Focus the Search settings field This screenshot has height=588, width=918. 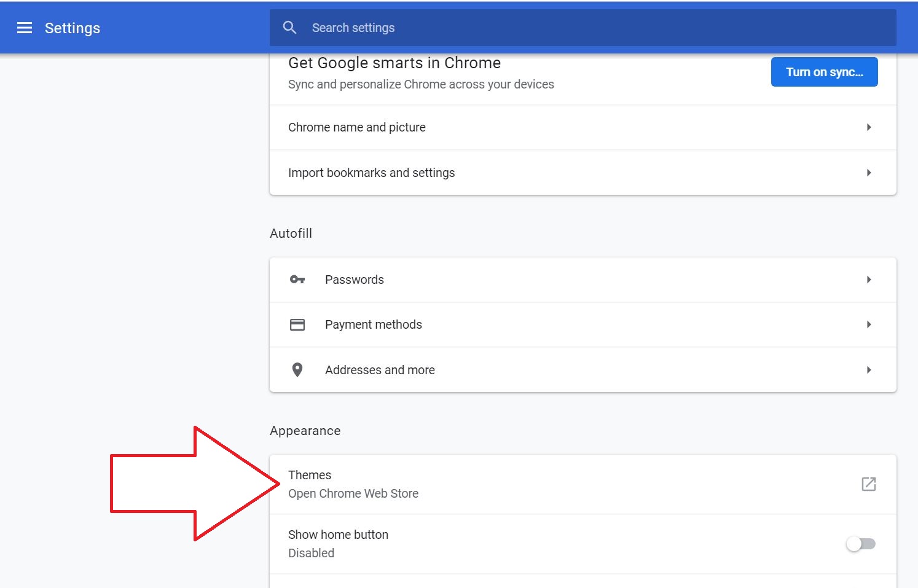pyautogui.click(x=583, y=28)
